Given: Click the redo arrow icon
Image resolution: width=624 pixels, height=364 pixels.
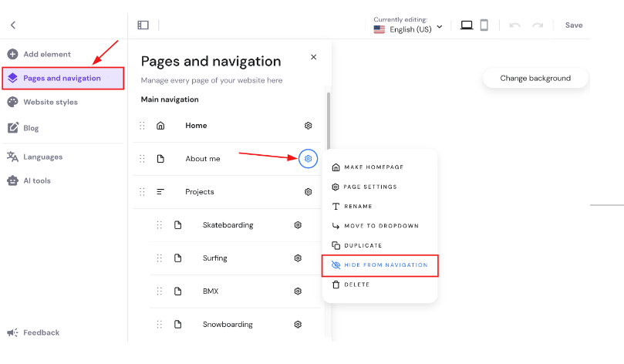Looking at the screenshot, I should (x=538, y=25).
